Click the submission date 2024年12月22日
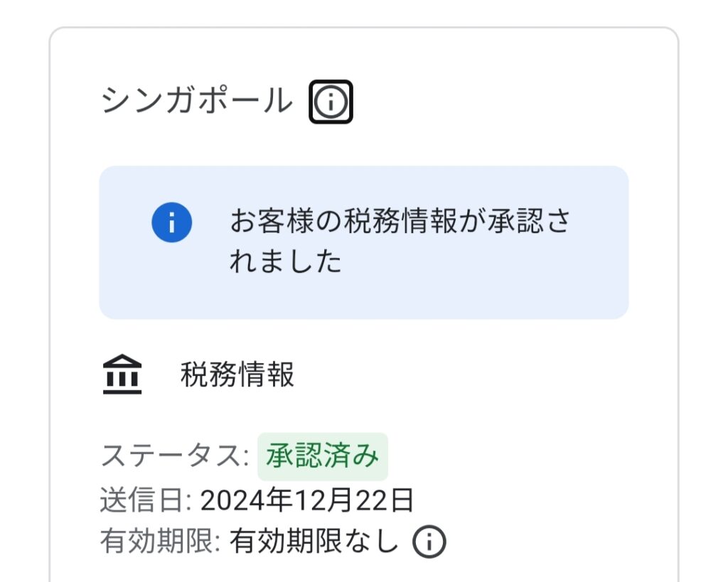Image resolution: width=728 pixels, height=582 pixels. click(307, 500)
